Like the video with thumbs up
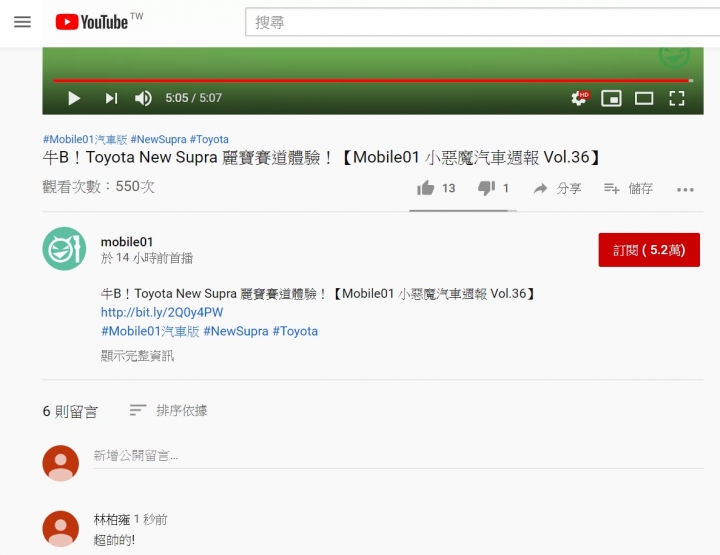This screenshot has width=720, height=555. (436, 188)
